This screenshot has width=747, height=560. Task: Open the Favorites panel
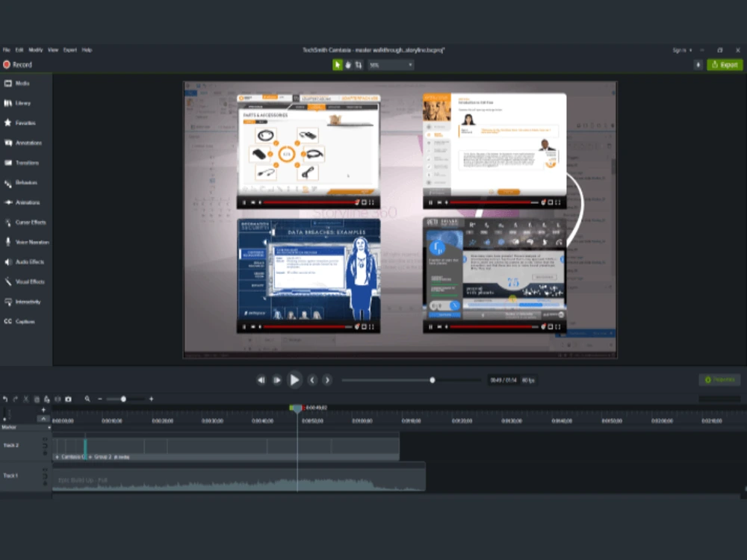pos(20,123)
